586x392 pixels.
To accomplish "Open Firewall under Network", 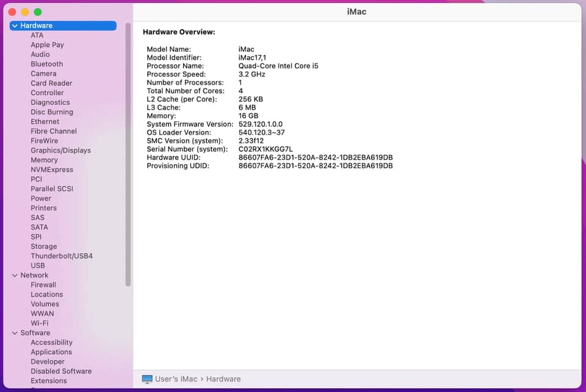I will click(43, 285).
